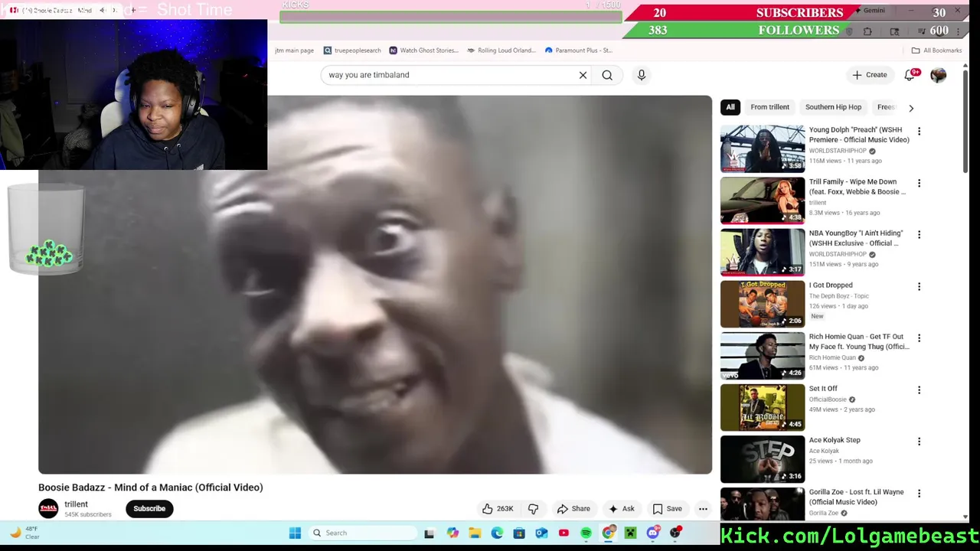Image resolution: width=980 pixels, height=551 pixels.
Task: Open Young Dolph Preach video thumbnail
Action: tap(763, 148)
